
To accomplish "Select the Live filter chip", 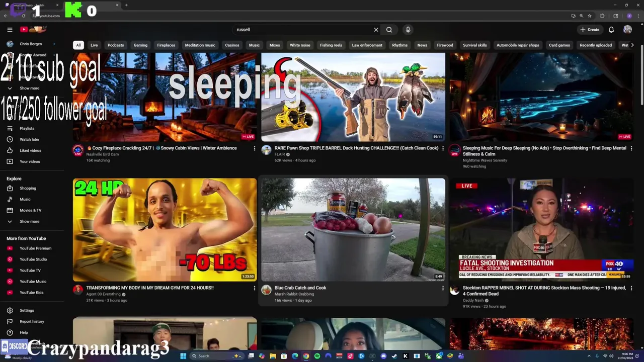I will [94, 45].
